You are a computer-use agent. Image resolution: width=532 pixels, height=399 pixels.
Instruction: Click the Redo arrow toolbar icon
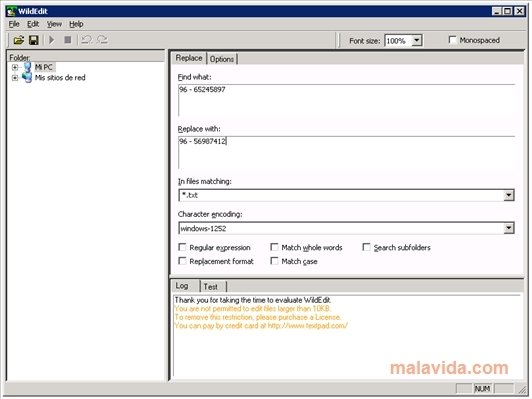click(x=102, y=40)
